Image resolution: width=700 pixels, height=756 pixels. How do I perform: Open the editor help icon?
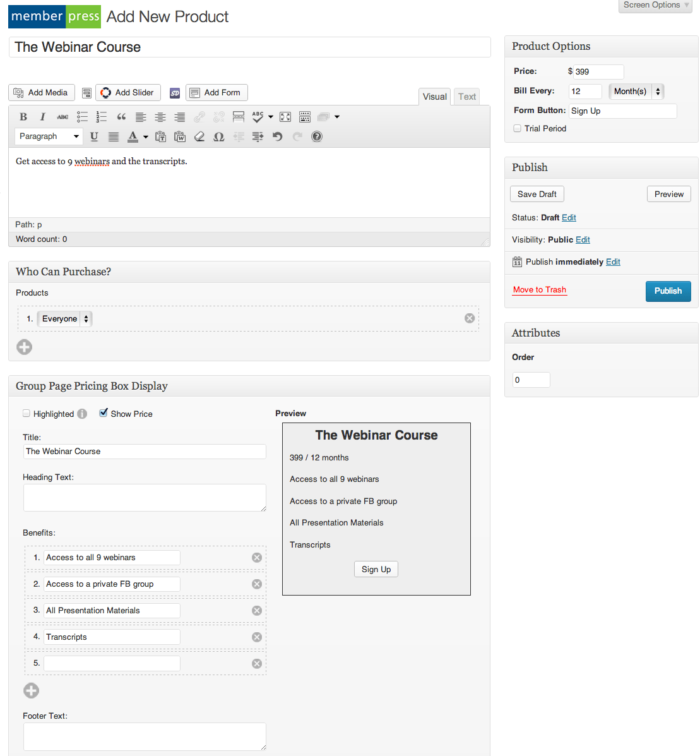(x=317, y=136)
